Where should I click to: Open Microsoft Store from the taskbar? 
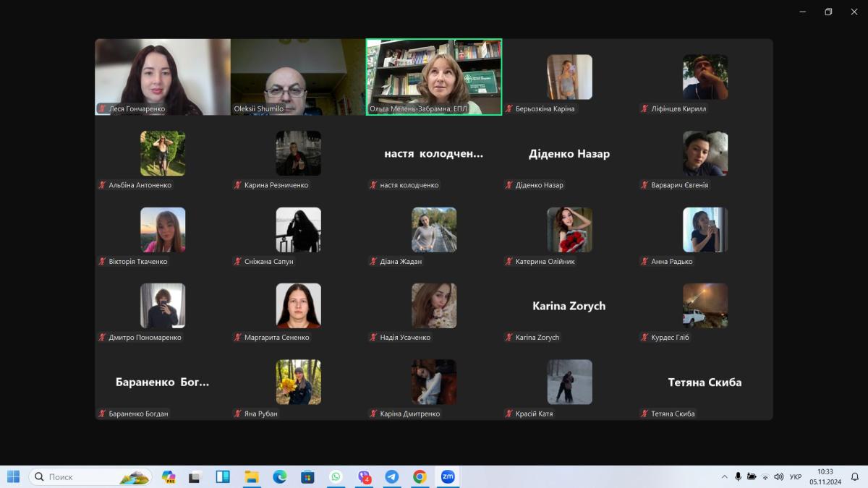tap(307, 477)
